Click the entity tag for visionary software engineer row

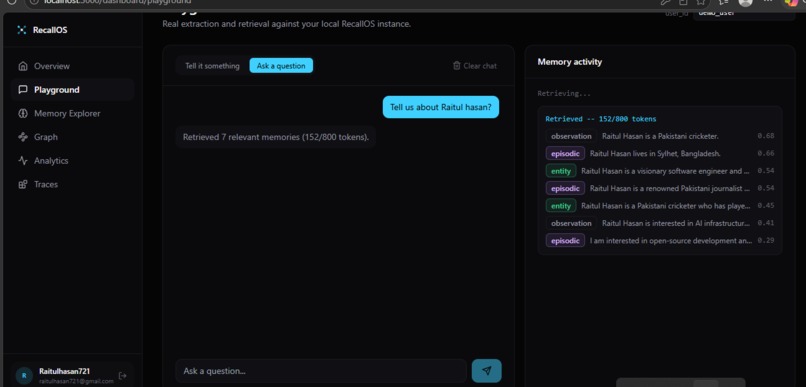pyautogui.click(x=561, y=171)
